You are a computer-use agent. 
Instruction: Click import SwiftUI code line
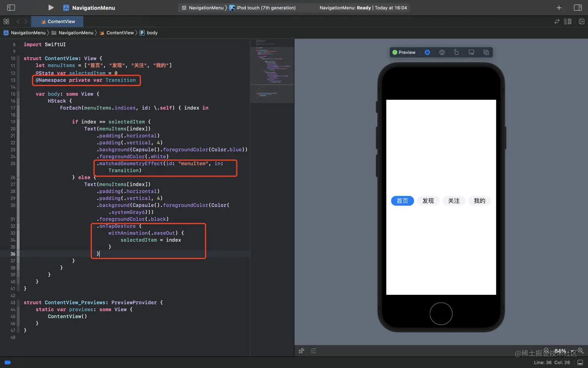[x=45, y=45]
